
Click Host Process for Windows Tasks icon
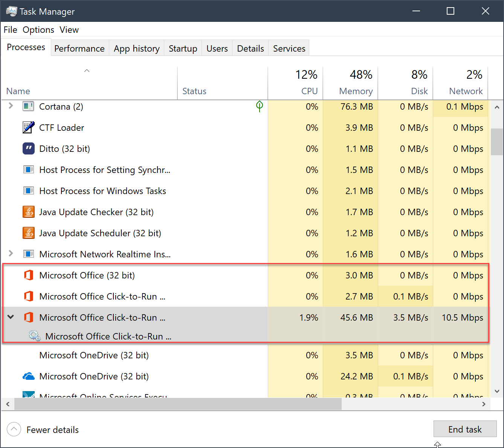tap(28, 191)
